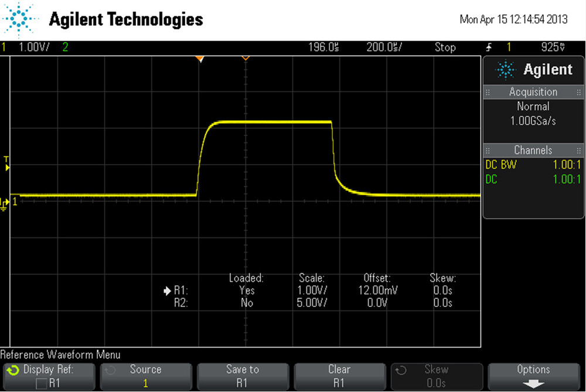Screen dimensions: 586x392
Task: Select the filled orange trigger point marker
Action: point(200,59)
